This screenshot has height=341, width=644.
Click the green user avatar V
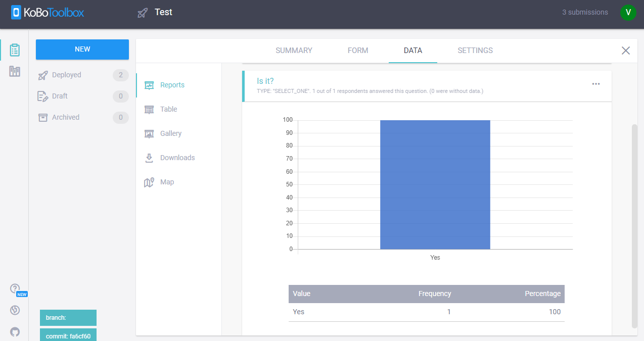[628, 13]
